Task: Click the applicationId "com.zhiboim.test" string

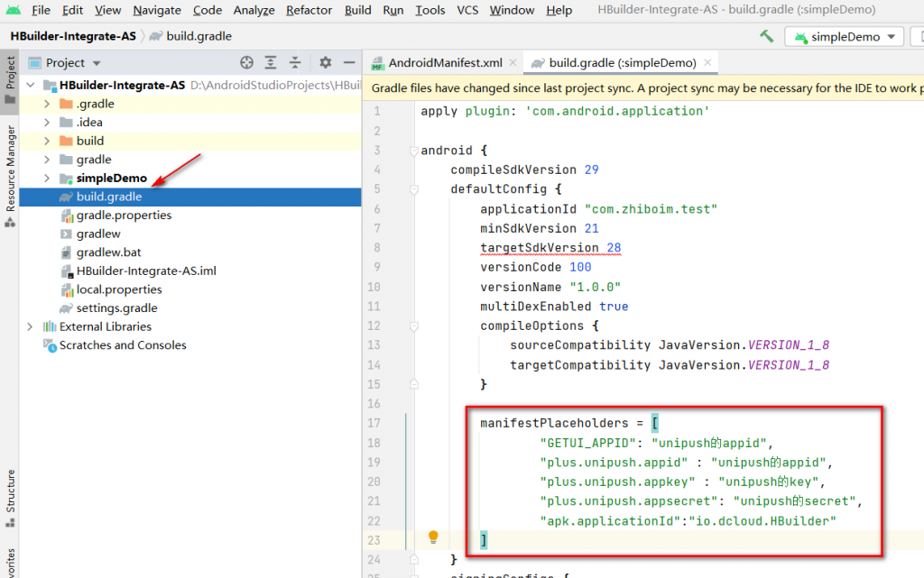Action: pos(651,209)
